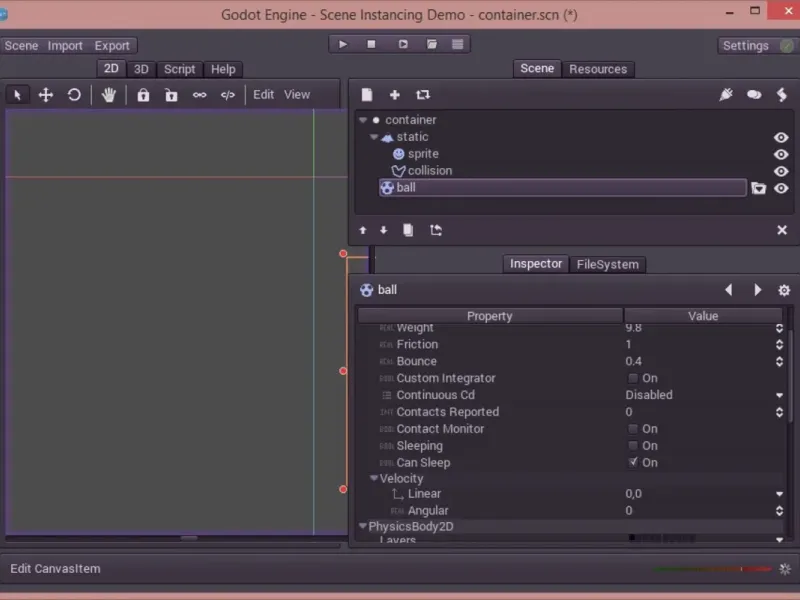
Task: Open the Settings button
Action: [x=757, y=45]
